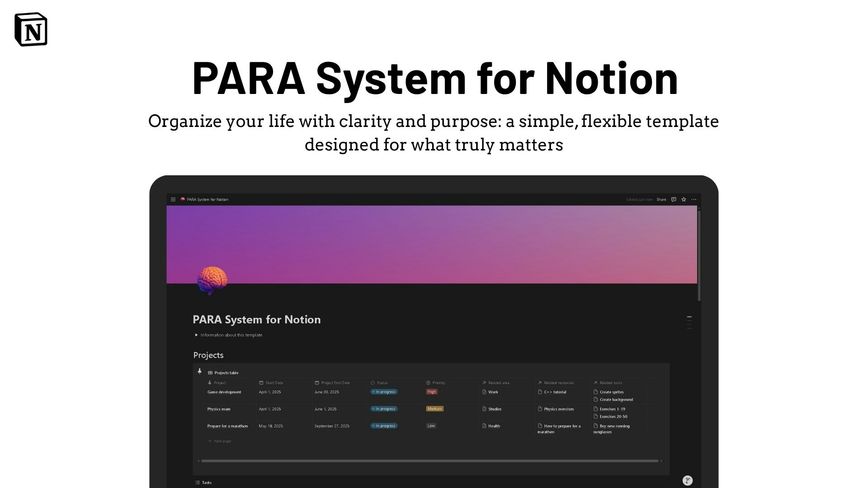Click the rocket icon beside Projects table
The width and height of the screenshot is (868, 488).
point(199,371)
